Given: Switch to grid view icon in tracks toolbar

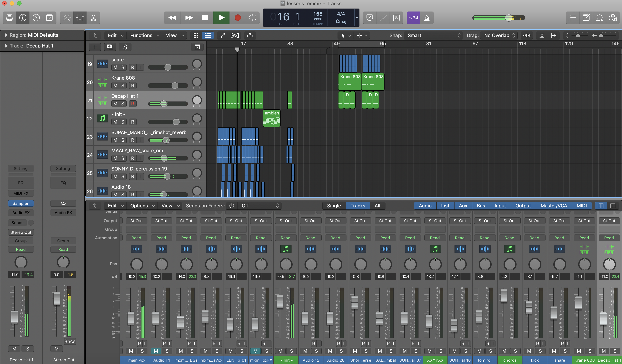Looking at the screenshot, I should [x=196, y=35].
